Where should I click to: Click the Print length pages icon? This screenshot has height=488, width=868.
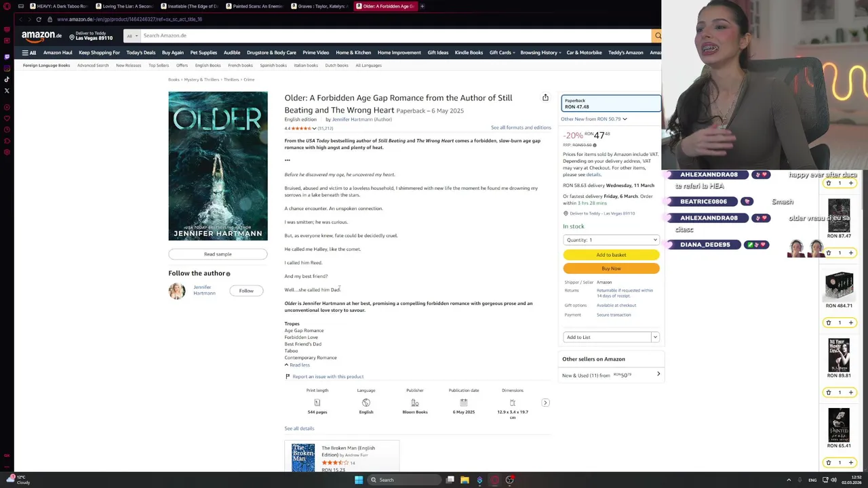[x=317, y=403]
